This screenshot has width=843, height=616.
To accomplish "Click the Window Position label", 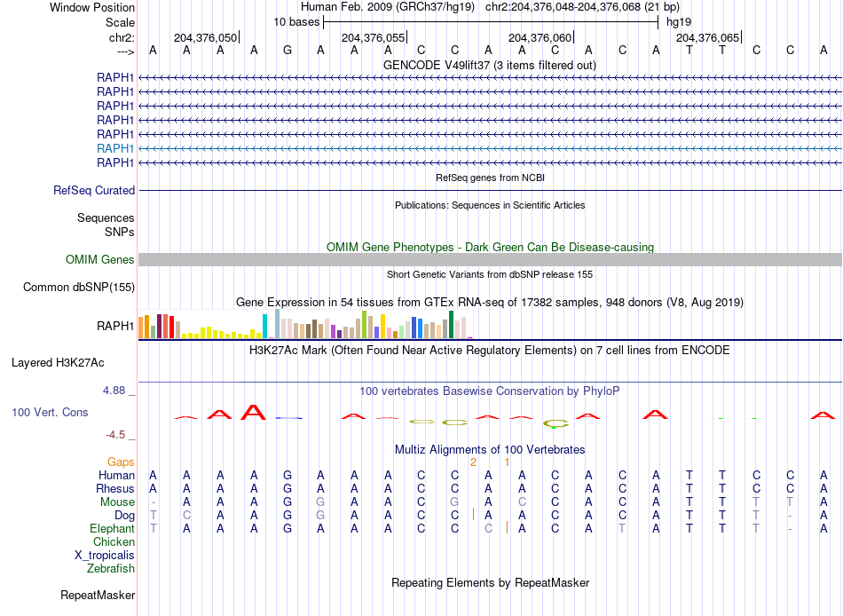I will tap(92, 7).
